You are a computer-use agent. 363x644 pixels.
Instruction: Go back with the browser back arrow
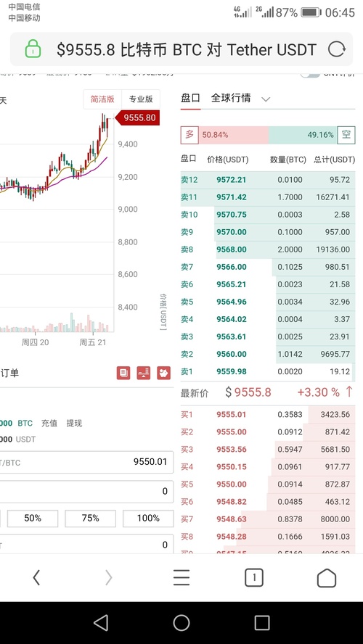pyautogui.click(x=36, y=577)
